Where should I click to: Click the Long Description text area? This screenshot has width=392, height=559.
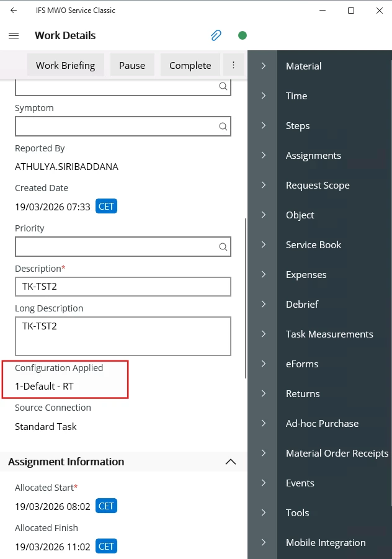pyautogui.click(x=123, y=336)
